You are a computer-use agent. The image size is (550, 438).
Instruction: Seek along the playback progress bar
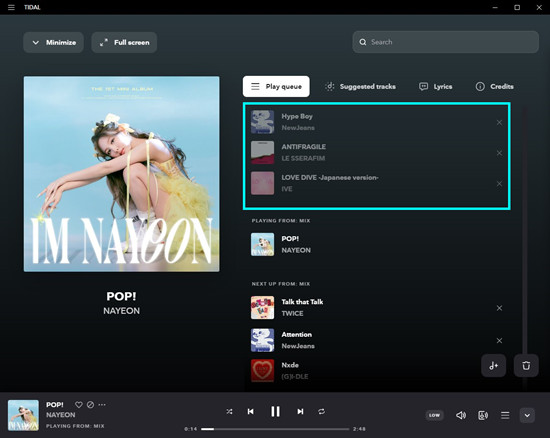[x=275, y=429]
